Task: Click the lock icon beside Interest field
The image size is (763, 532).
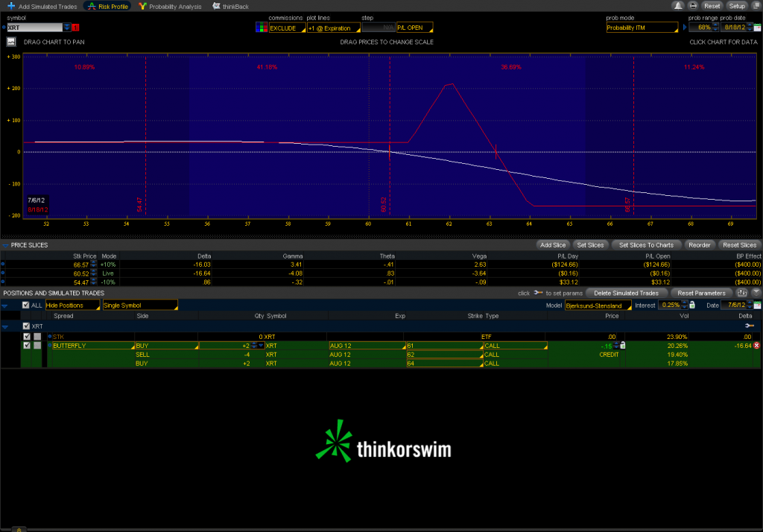Action: tap(692, 305)
